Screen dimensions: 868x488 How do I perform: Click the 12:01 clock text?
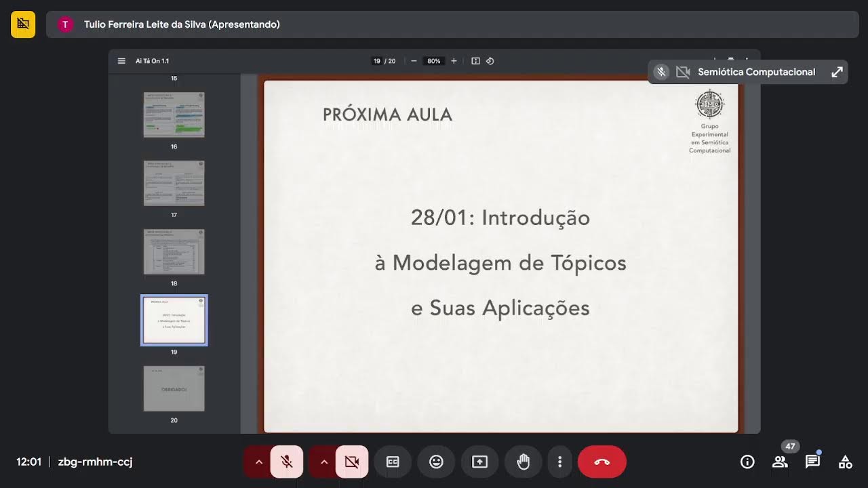coord(29,462)
